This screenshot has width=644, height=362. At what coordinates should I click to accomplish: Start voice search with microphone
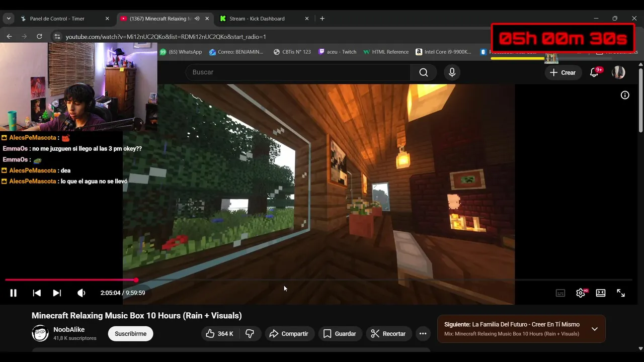tap(452, 72)
